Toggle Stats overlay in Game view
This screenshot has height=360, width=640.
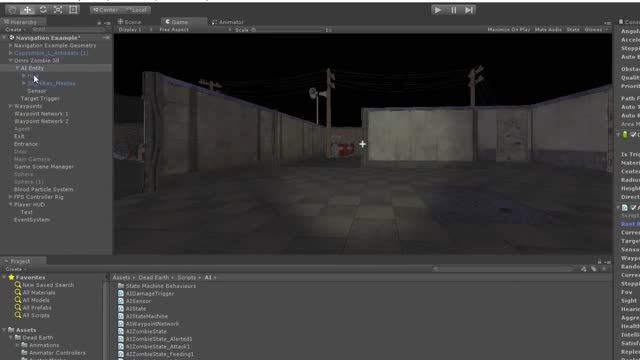coord(573,29)
